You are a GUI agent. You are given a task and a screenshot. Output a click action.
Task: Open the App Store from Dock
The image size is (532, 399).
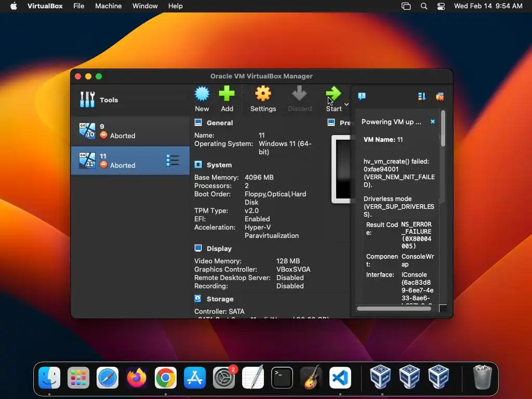coord(195,378)
